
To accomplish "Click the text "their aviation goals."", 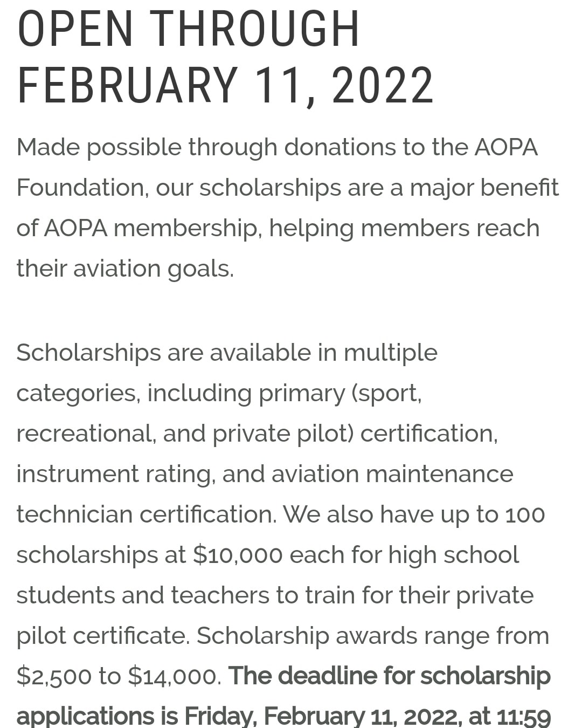I will [125, 269].
